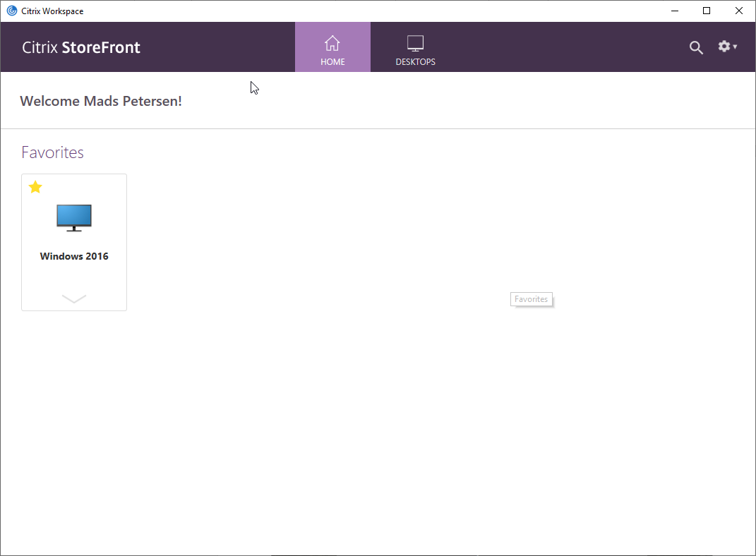The height and width of the screenshot is (556, 756).
Task: Open the search magnifier icon
Action: click(x=696, y=47)
